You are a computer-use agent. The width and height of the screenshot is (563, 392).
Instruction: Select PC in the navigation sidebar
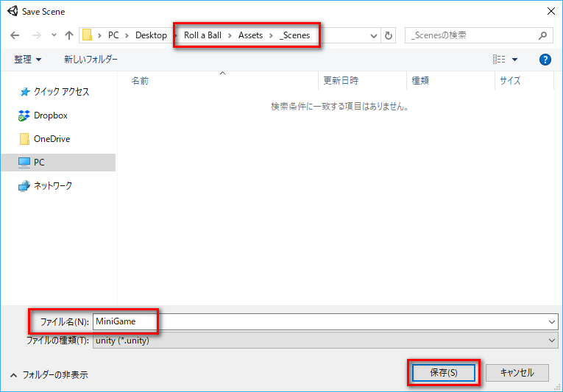pyautogui.click(x=58, y=163)
